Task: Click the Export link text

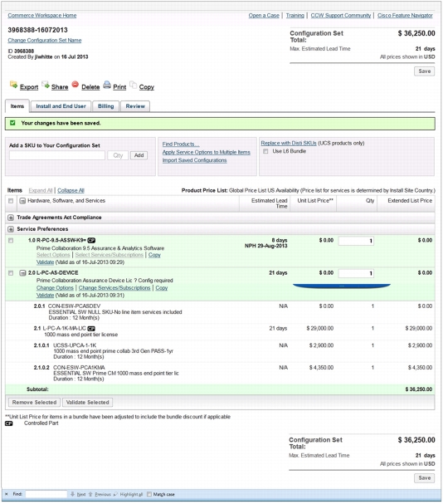Action: (x=29, y=87)
